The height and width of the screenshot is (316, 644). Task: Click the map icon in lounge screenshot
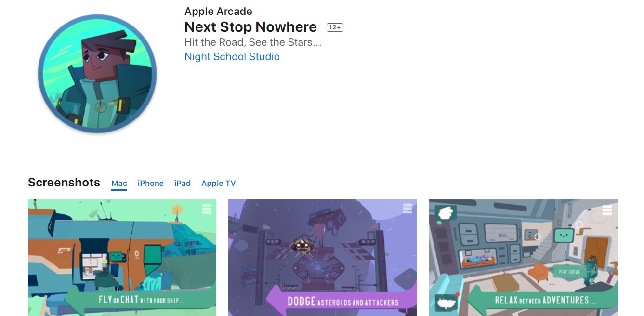coord(447,303)
